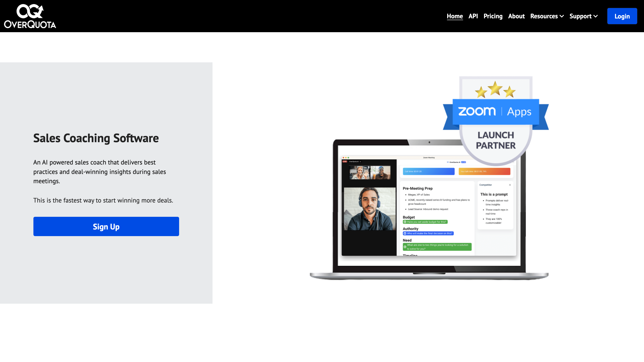Click the Pricing navigation tab
The height and width of the screenshot is (362, 644).
coord(493,16)
